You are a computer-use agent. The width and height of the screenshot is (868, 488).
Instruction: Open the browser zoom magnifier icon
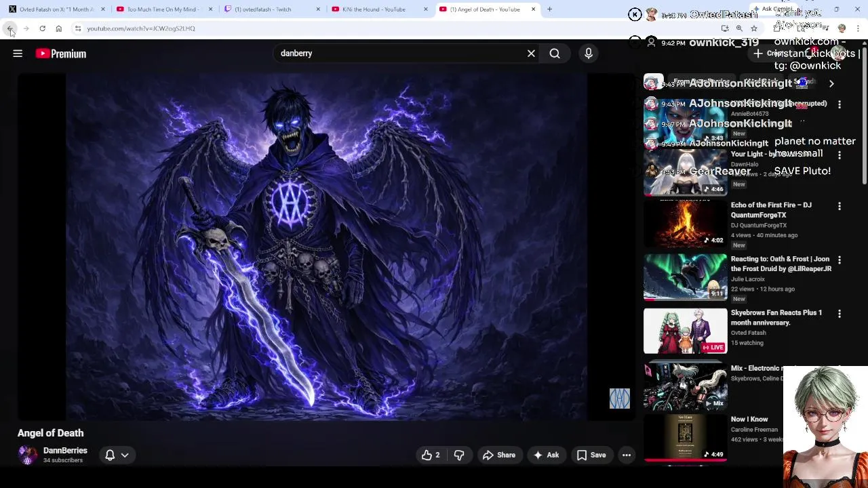pos(739,28)
